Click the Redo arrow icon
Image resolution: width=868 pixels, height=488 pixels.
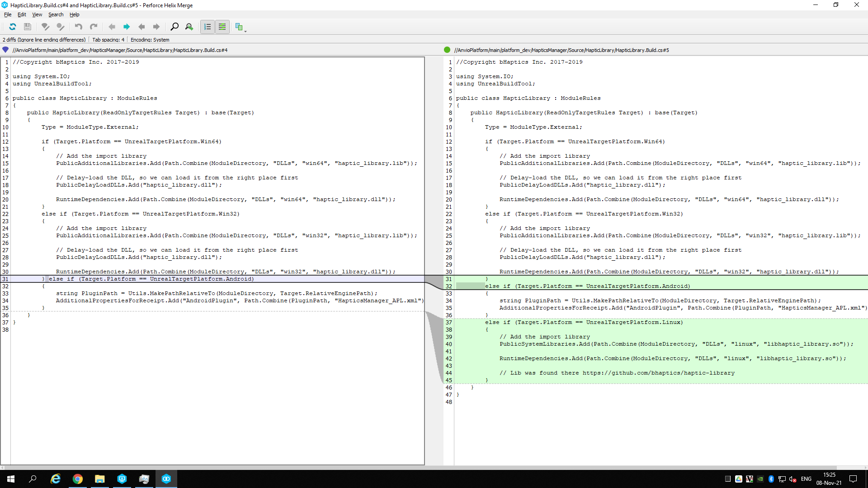[x=94, y=27]
